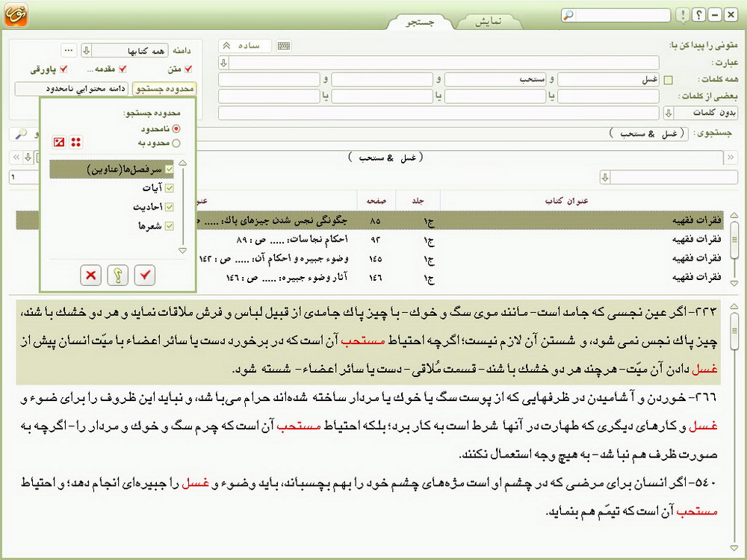747x560 pixels.
Task: Switch to the نمایش tab
Action: [x=489, y=22]
